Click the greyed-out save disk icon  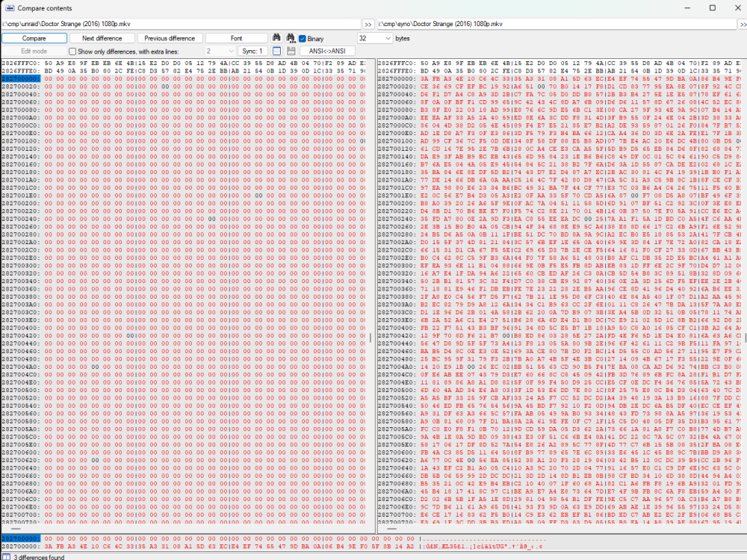pyautogui.click(x=291, y=51)
